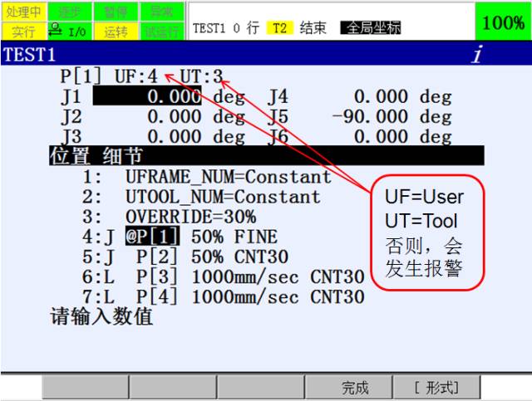Click the TEST1 title bar
The height and width of the screenshot is (401, 532).
click(x=266, y=54)
